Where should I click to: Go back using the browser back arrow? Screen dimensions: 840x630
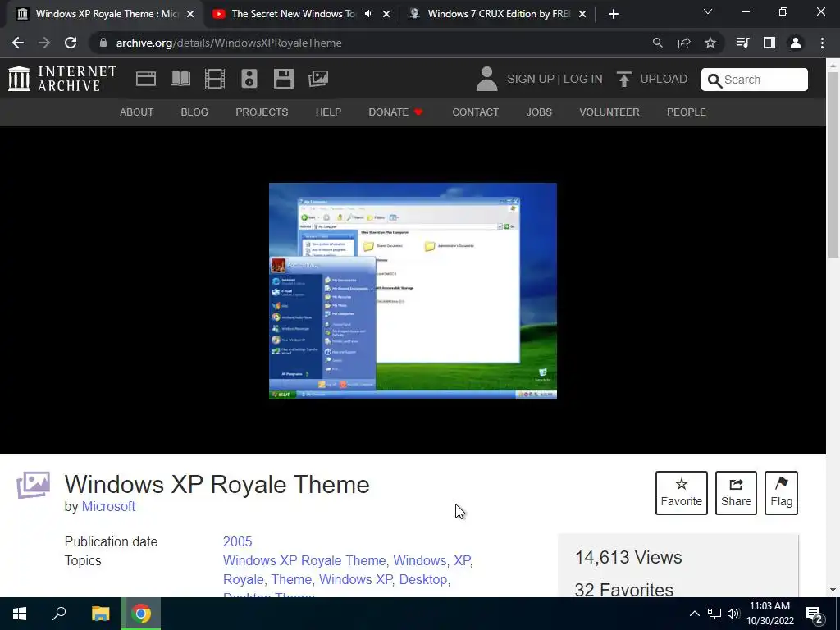(x=18, y=43)
